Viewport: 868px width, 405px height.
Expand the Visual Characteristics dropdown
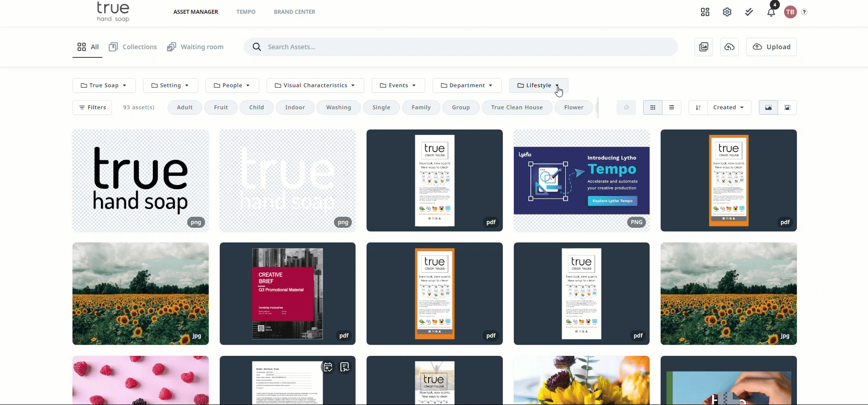[315, 85]
